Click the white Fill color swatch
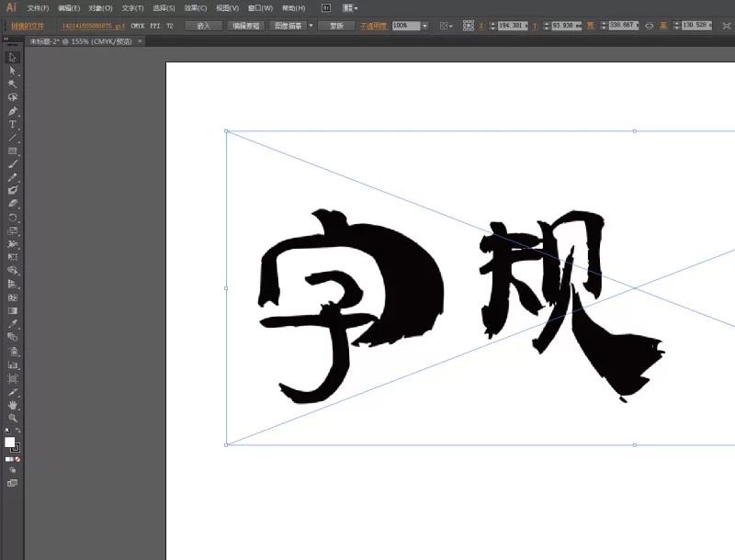 [10, 442]
